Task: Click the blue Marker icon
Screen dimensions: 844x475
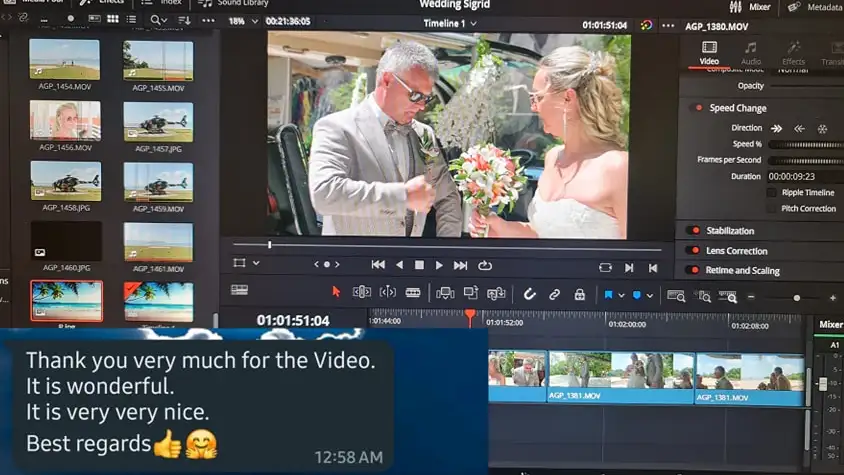Action: (637, 295)
